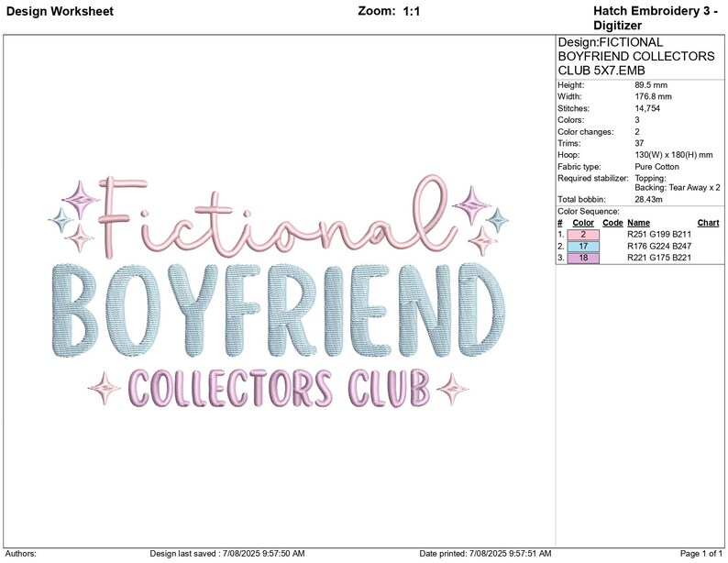
Task: Click the blue color swatch numbered 17
Action: (583, 246)
